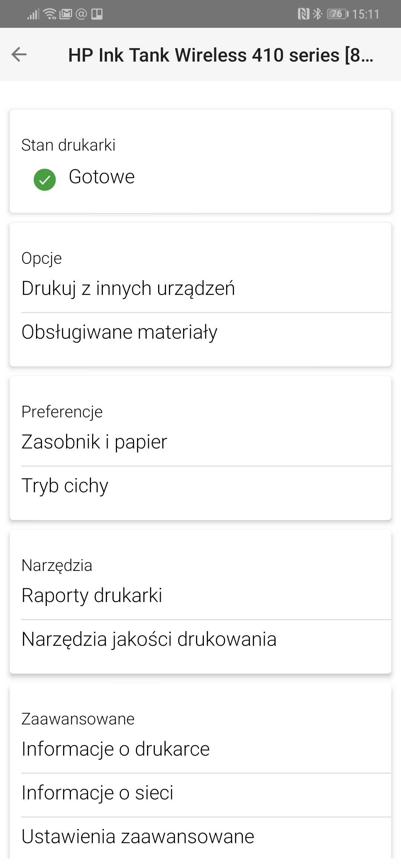Viewport: 401px width, 868px height.
Task: View Informacje o drukarce
Action: pos(200,749)
